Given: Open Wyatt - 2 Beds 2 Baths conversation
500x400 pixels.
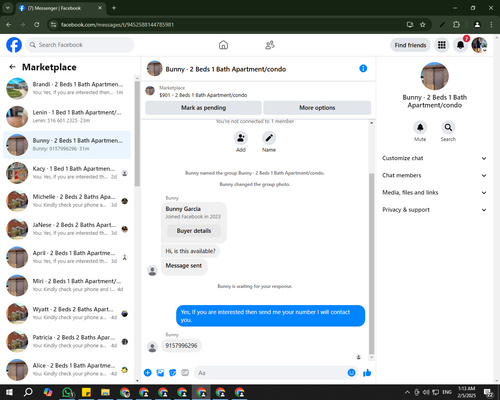Looking at the screenshot, I should coord(67,313).
